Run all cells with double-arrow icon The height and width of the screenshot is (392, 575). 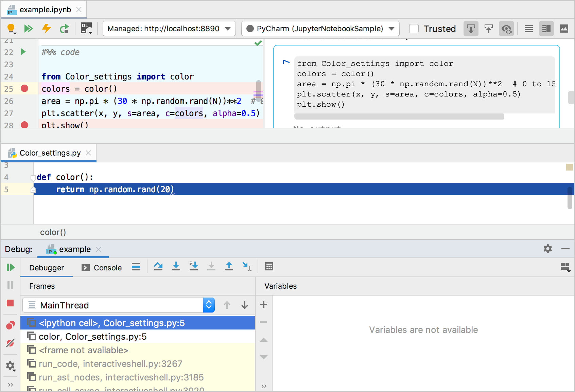pyautogui.click(x=29, y=29)
